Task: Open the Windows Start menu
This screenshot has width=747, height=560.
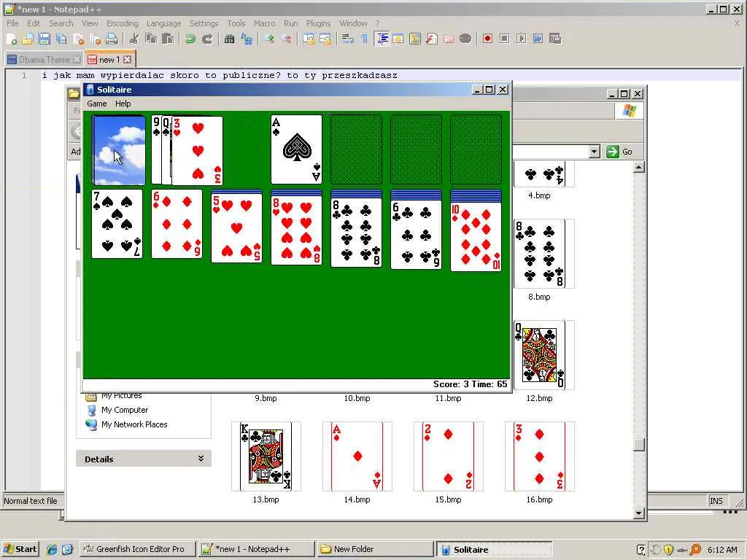Action: coord(20,549)
